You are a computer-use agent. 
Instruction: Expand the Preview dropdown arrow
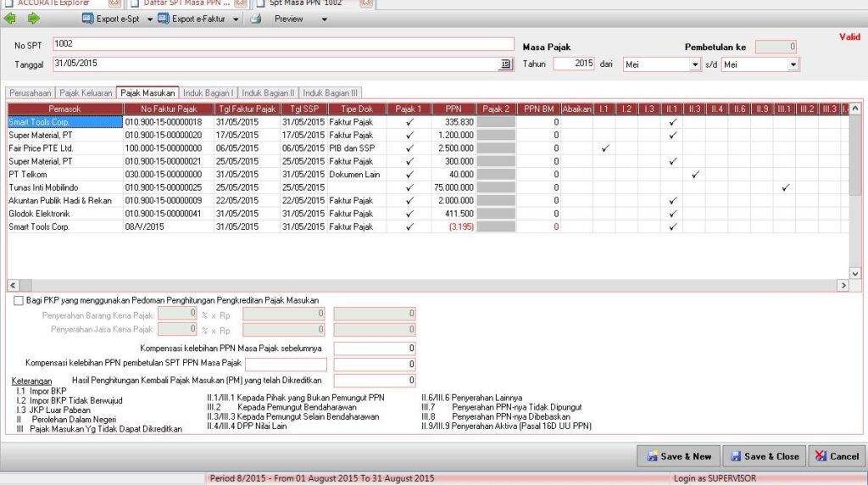point(324,19)
